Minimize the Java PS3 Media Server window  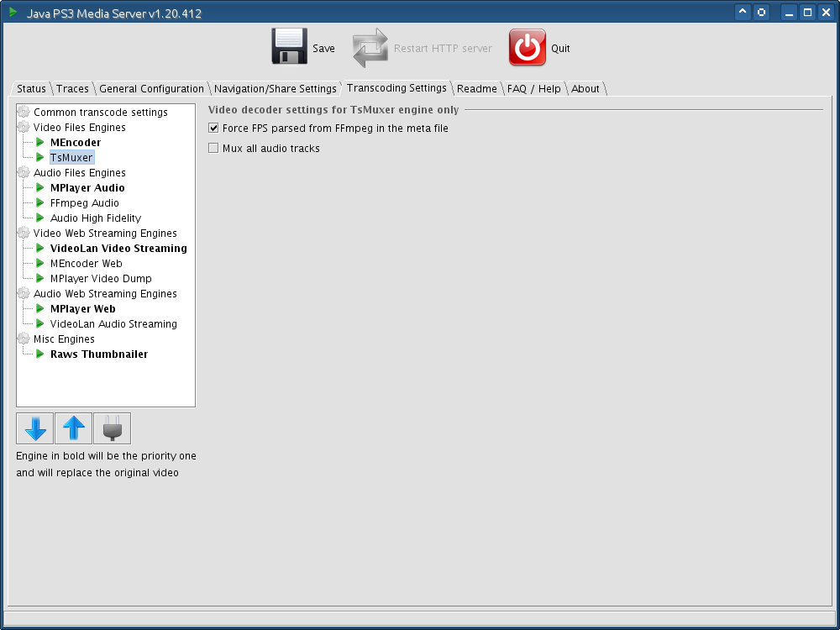(789, 12)
